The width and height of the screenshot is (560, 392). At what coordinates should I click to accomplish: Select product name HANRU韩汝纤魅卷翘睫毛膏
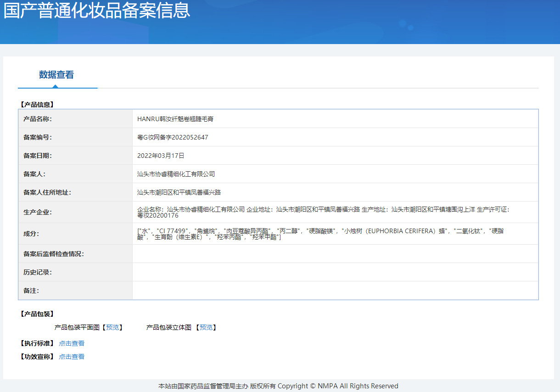point(175,119)
